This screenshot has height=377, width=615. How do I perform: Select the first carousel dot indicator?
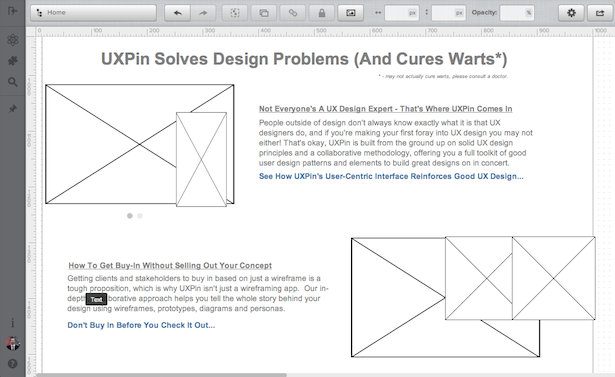[130, 216]
